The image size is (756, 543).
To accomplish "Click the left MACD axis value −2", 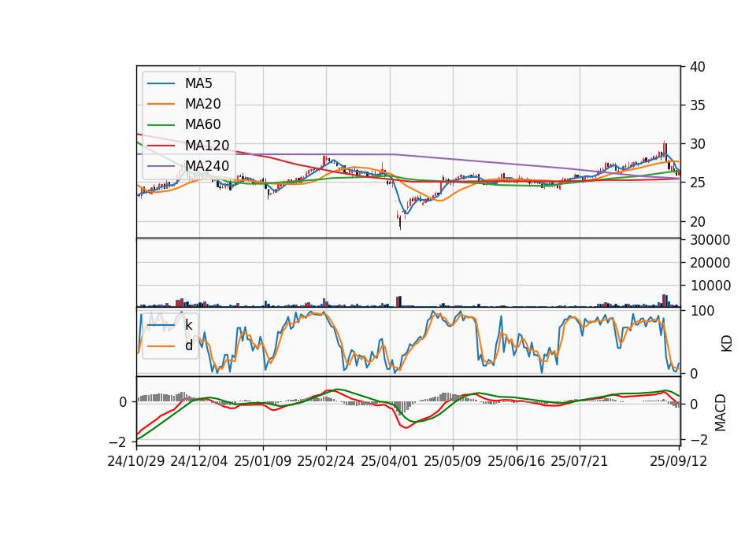I will (x=117, y=441).
